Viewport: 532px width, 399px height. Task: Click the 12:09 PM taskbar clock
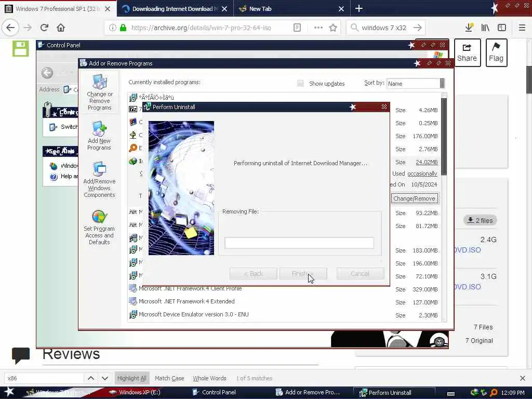click(x=513, y=393)
